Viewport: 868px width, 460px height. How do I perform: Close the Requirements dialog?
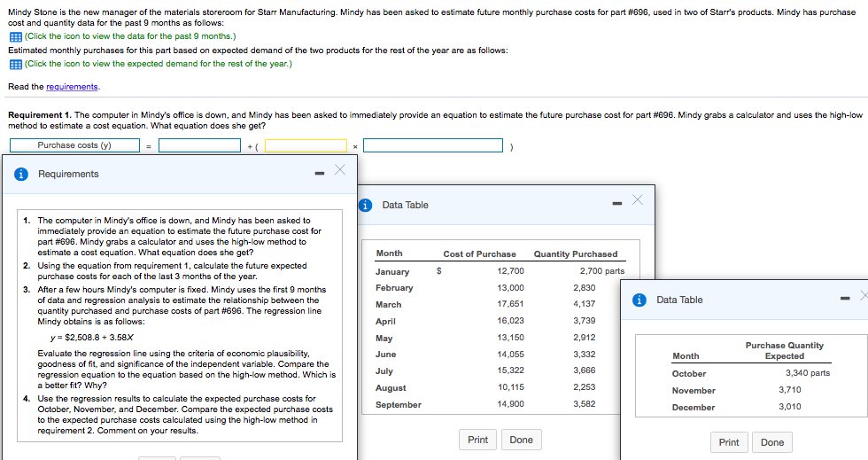coord(340,169)
